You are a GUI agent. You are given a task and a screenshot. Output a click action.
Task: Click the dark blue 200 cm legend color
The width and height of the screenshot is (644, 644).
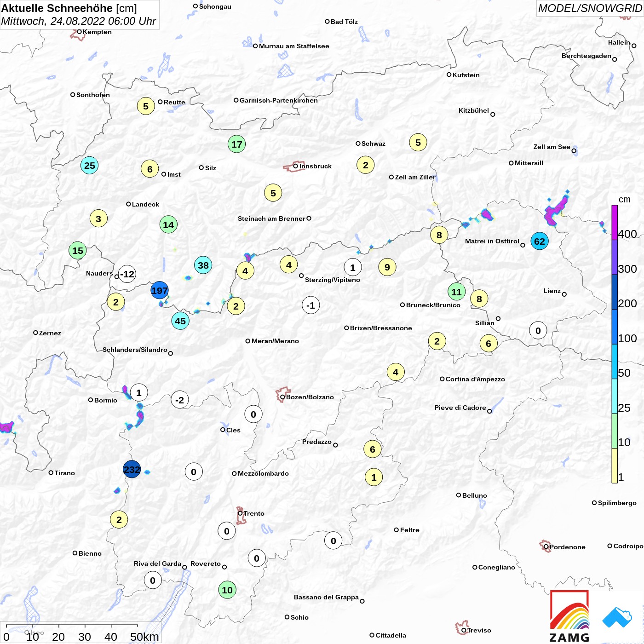[x=615, y=292]
